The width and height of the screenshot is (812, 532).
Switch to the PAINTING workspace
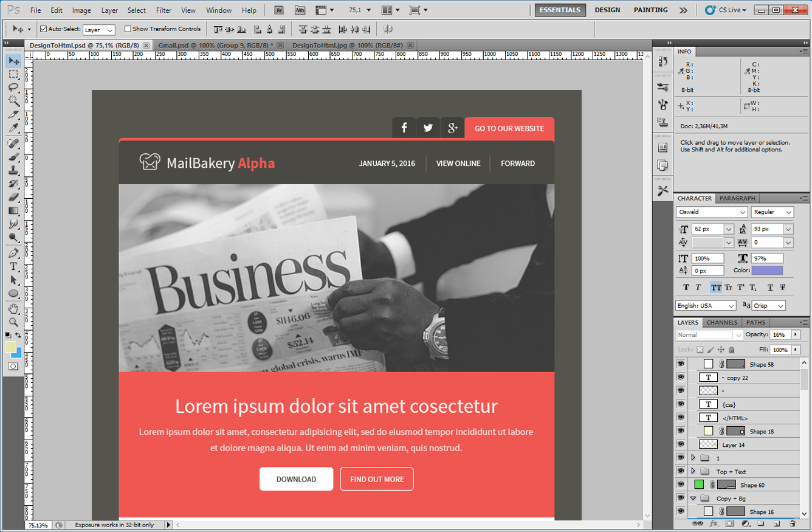[650, 10]
